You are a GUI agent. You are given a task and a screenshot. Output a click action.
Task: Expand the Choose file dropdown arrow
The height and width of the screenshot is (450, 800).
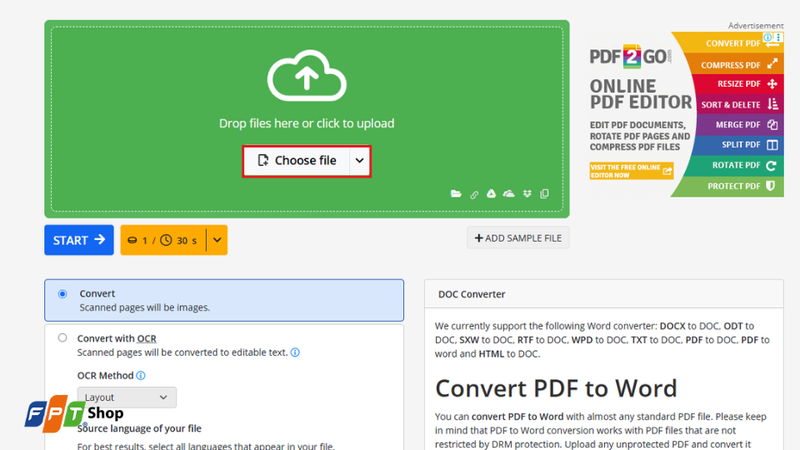(x=360, y=161)
